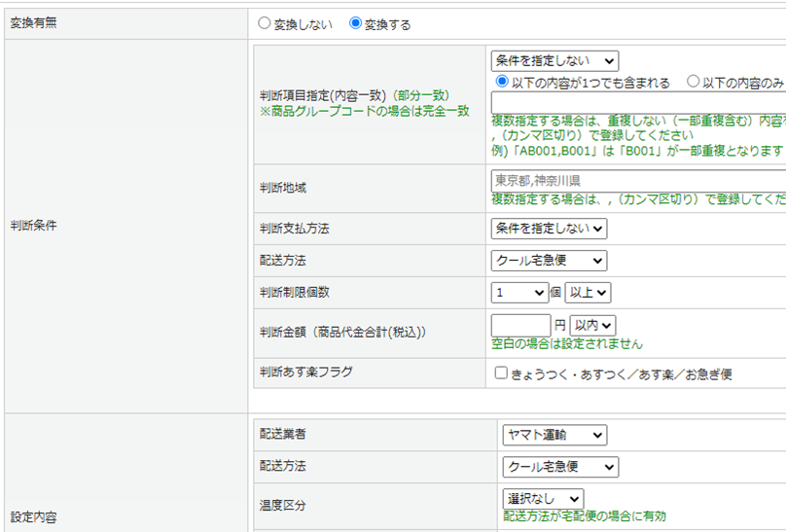Click the 判断金額（商品代金合計(税込)） label

[x=342, y=332]
